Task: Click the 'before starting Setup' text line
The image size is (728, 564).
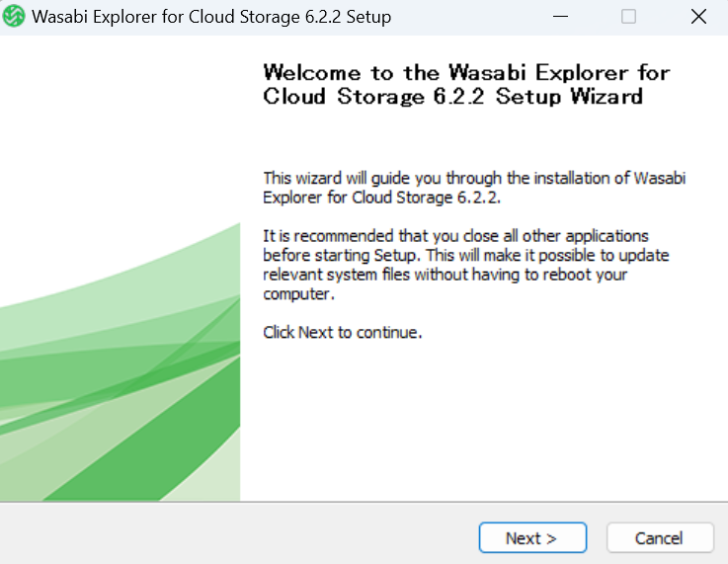Action: (x=466, y=255)
